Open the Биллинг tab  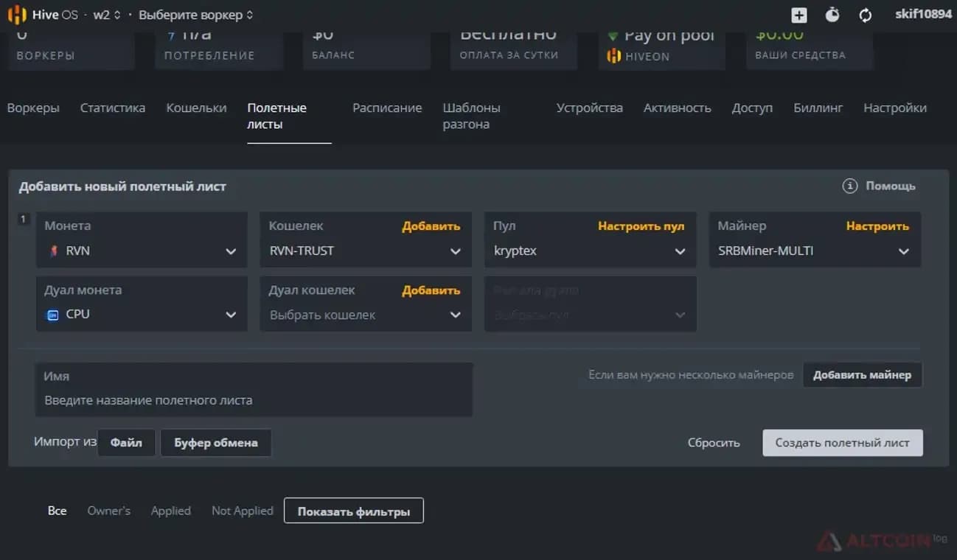coord(818,108)
